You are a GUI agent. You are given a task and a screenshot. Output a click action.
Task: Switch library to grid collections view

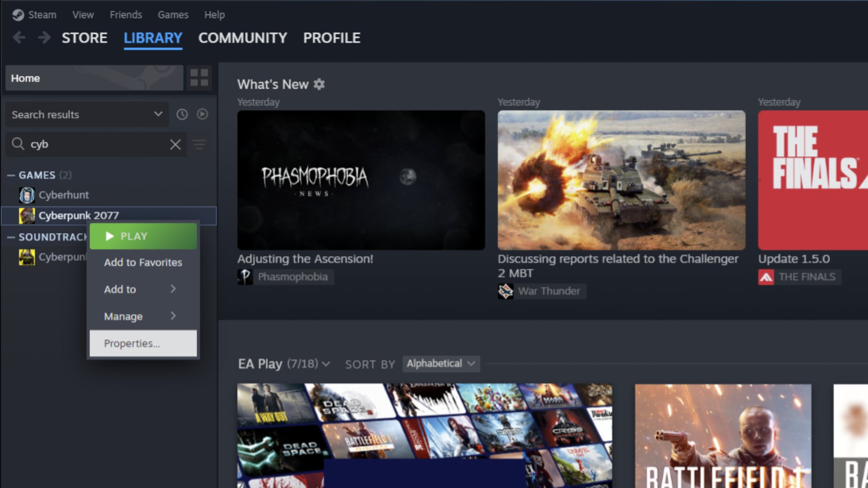pyautogui.click(x=199, y=78)
